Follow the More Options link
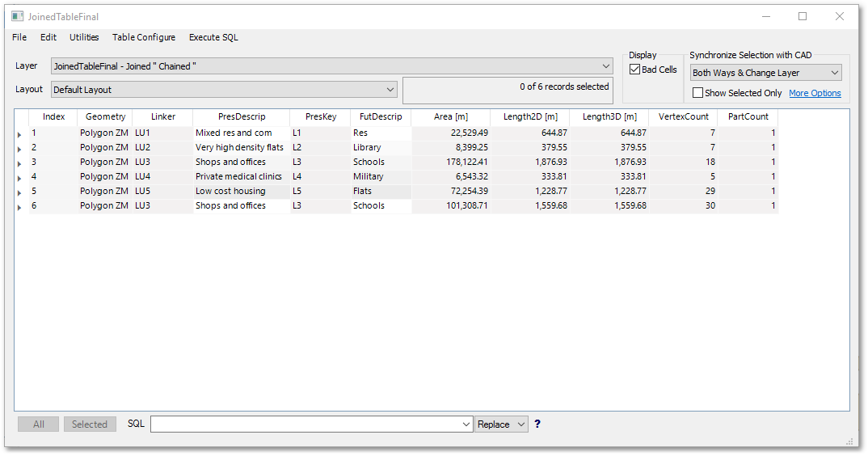868x456 pixels. 815,93
